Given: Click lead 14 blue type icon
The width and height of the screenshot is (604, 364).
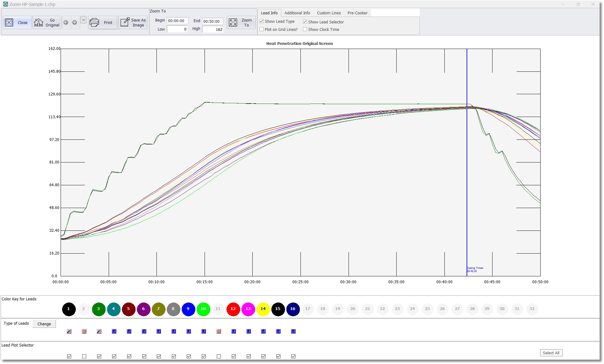Looking at the screenshot, I should pos(263,331).
